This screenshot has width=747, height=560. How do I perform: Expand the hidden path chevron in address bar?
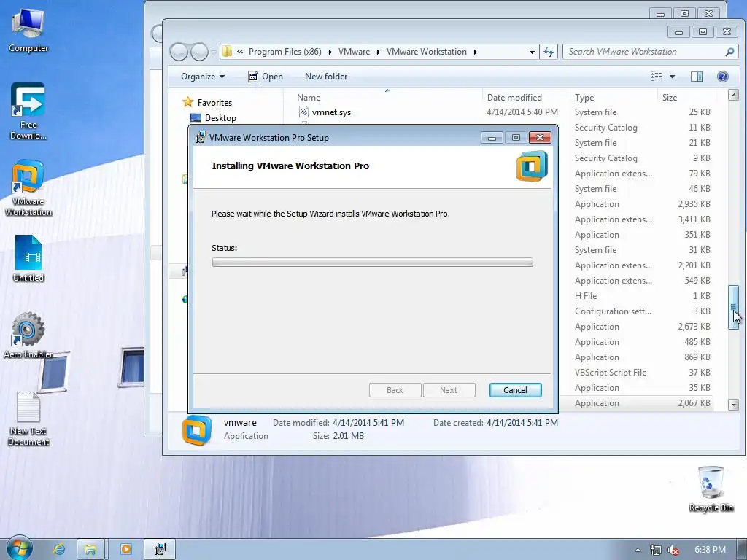240,52
